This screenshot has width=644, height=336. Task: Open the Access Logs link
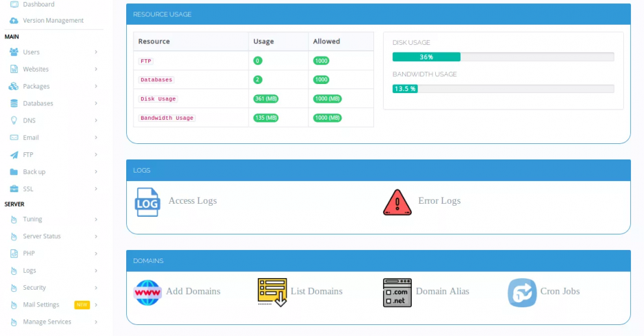pyautogui.click(x=193, y=201)
